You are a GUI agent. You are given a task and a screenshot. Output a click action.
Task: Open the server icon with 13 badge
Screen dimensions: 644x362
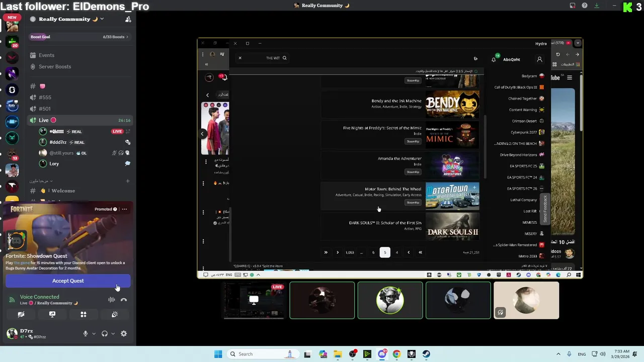point(13,154)
